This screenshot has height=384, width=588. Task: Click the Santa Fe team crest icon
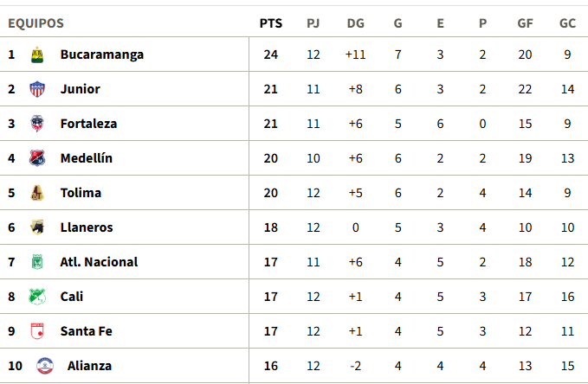coord(37,331)
